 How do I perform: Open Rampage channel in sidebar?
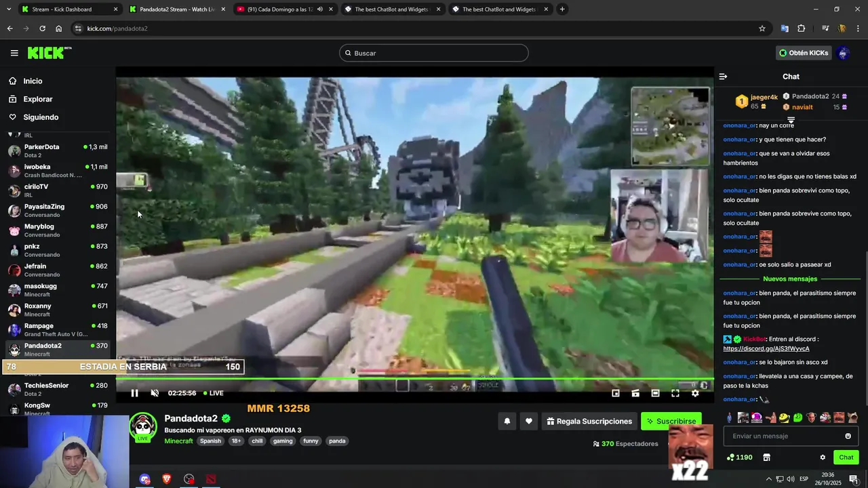tap(58, 329)
